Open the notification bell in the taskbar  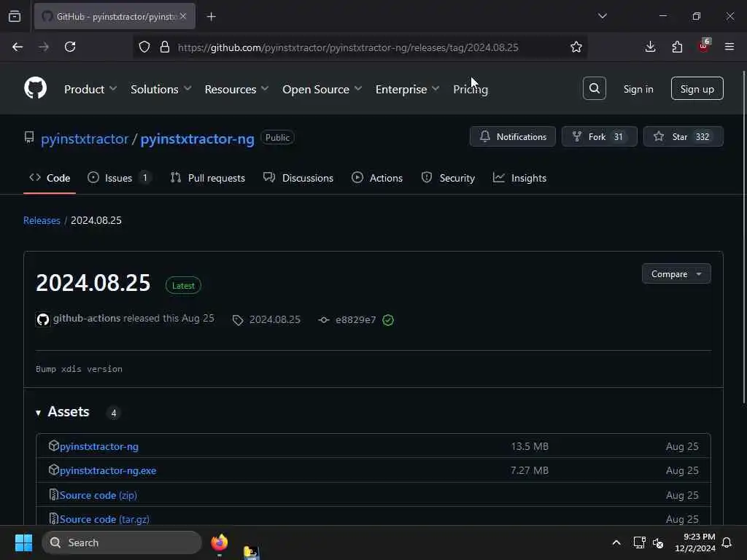[727, 542]
